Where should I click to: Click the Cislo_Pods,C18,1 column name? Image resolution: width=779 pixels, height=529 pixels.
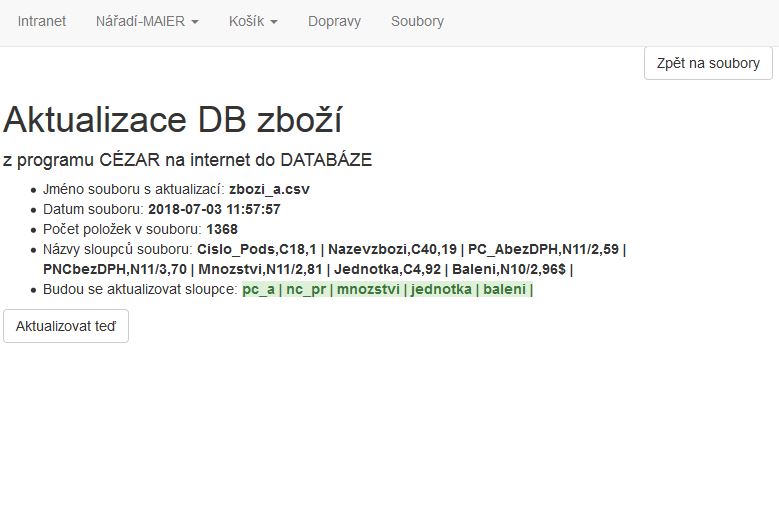pos(257,249)
